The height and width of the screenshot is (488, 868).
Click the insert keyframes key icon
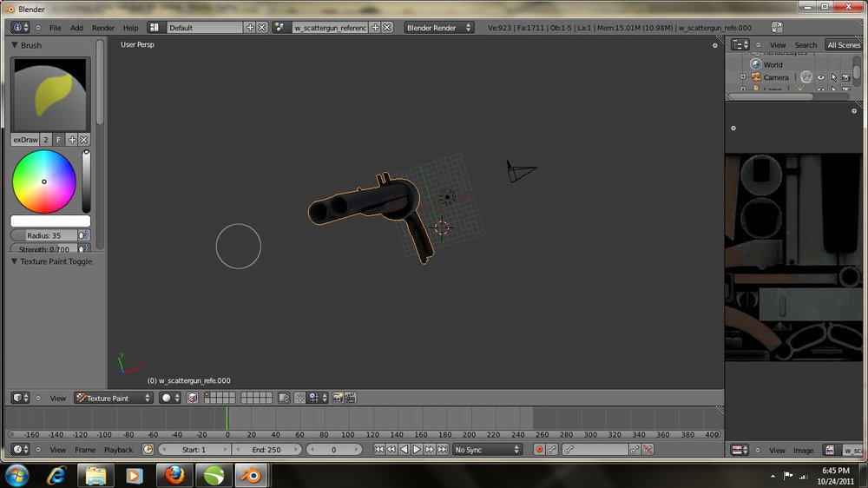click(x=635, y=450)
